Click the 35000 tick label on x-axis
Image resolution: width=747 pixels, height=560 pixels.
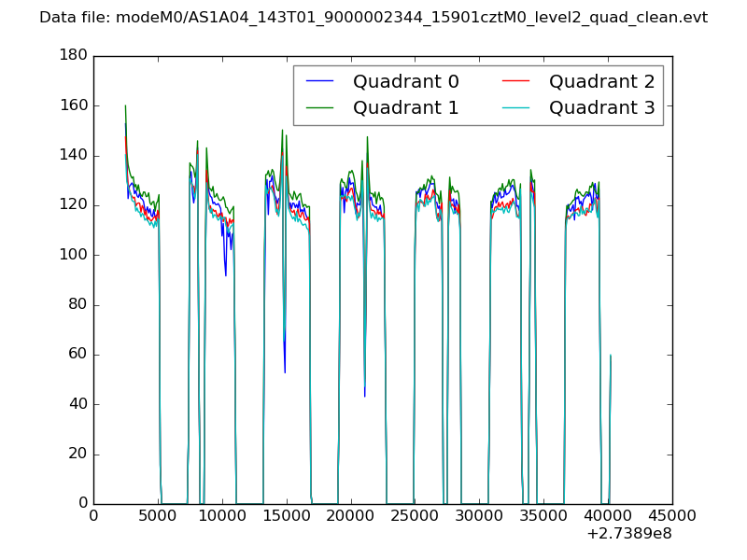click(543, 515)
